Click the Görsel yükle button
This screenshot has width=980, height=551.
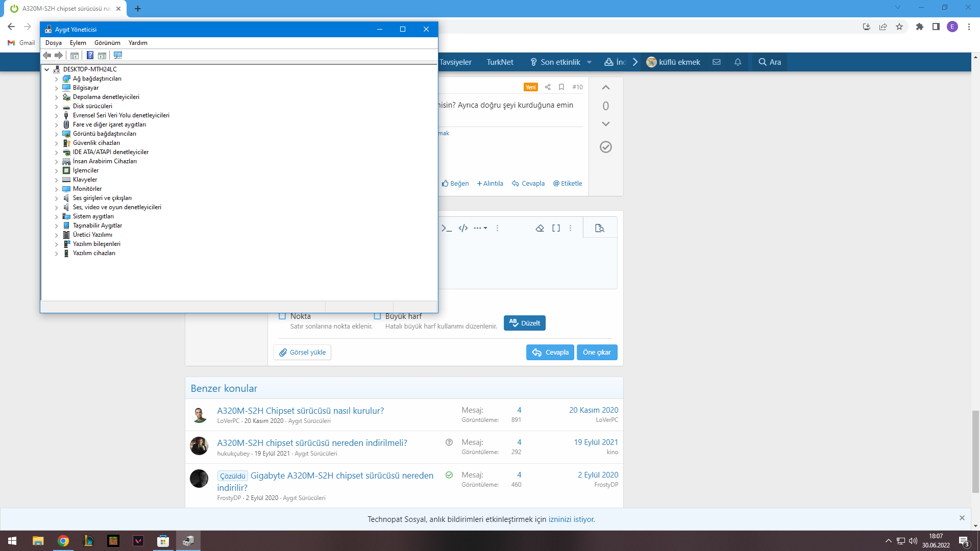(x=302, y=353)
